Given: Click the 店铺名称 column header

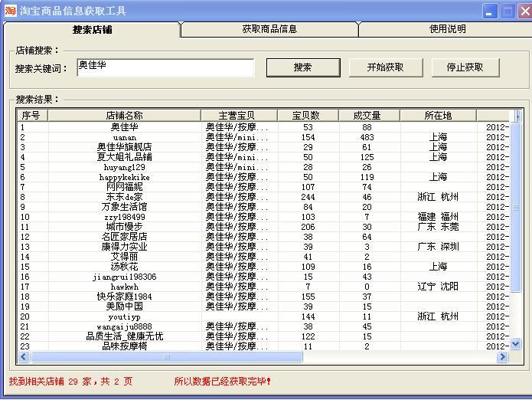Looking at the screenshot, I should click(x=124, y=116).
